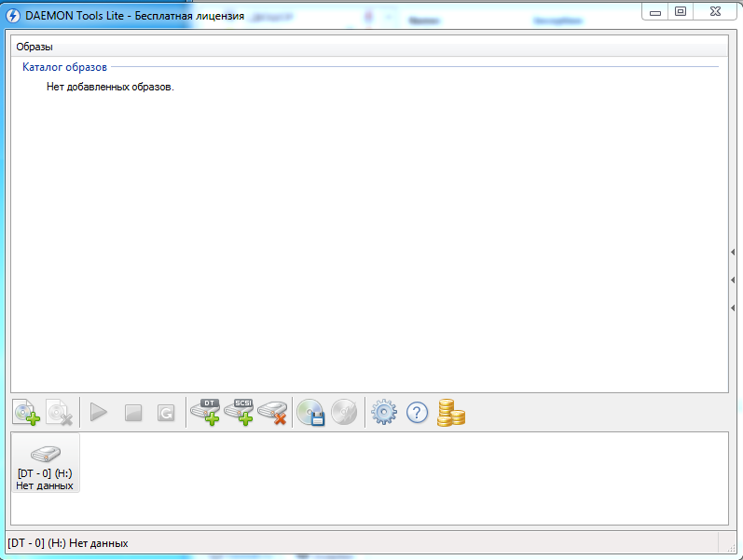This screenshot has width=743, height=560.
Task: Click the Burn Image disc icon
Action: click(x=344, y=413)
